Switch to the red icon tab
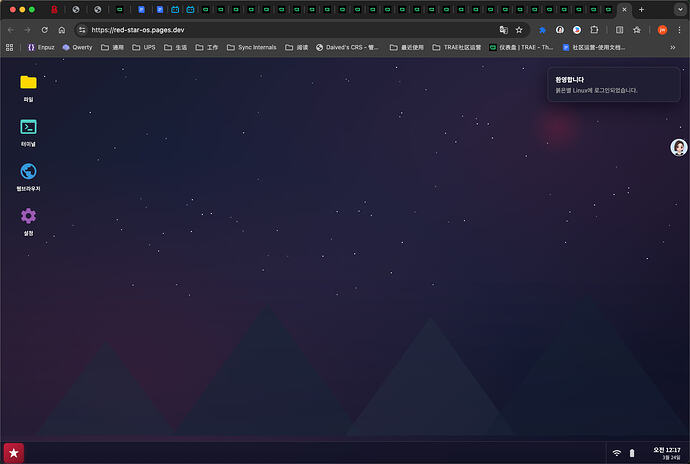The width and height of the screenshot is (690, 464). (54, 9)
